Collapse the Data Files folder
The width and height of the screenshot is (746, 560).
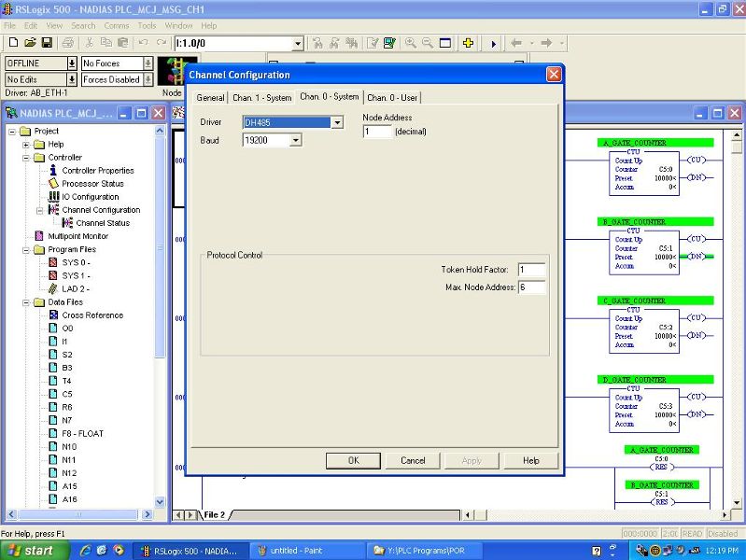[x=26, y=302]
